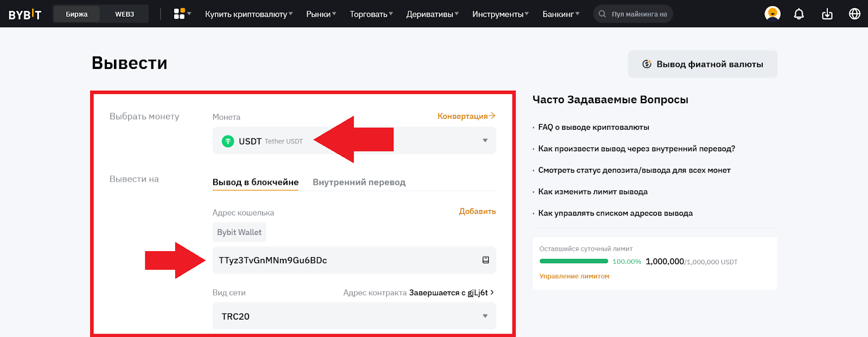Click the Bybit logo
868x337 pixels.
coord(24,14)
